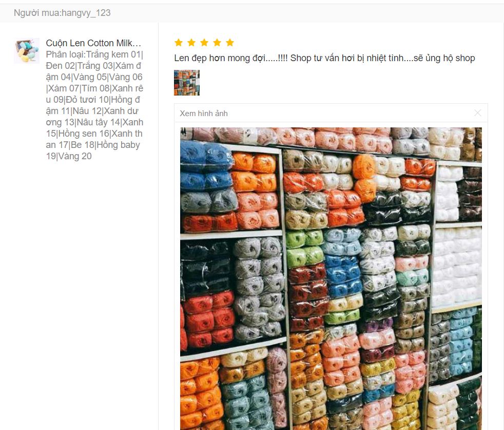Click the orange yarn bundle at bottom left
The height and width of the screenshot is (430, 504).
tap(200, 392)
